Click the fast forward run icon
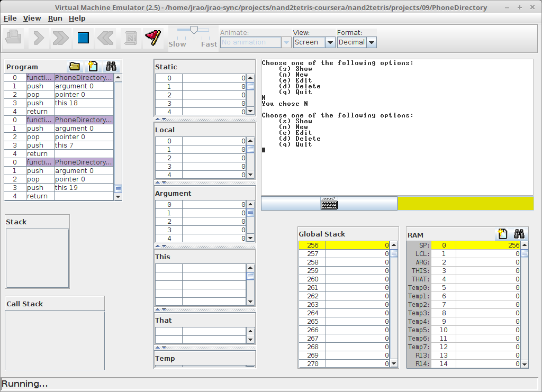Viewport: 542px width, 392px height. point(60,38)
